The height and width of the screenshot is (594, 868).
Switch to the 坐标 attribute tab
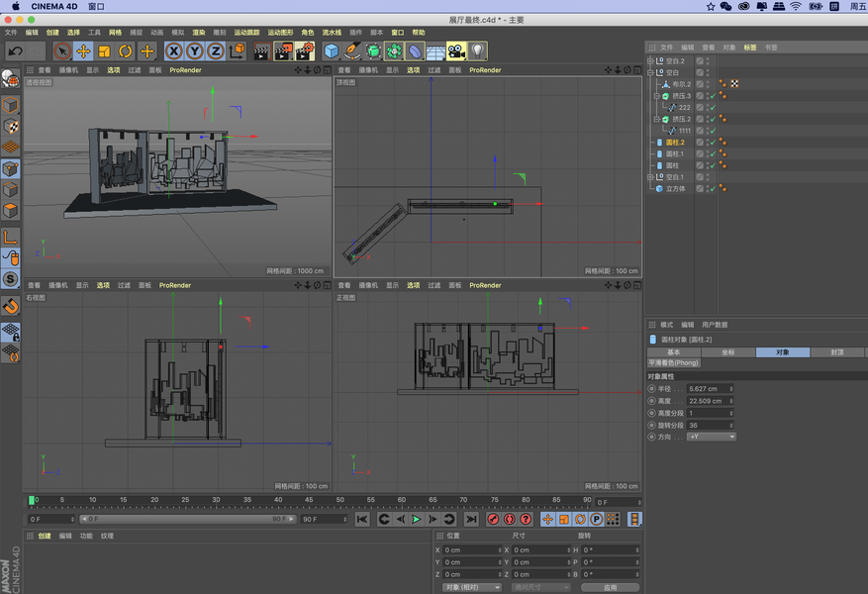point(727,352)
